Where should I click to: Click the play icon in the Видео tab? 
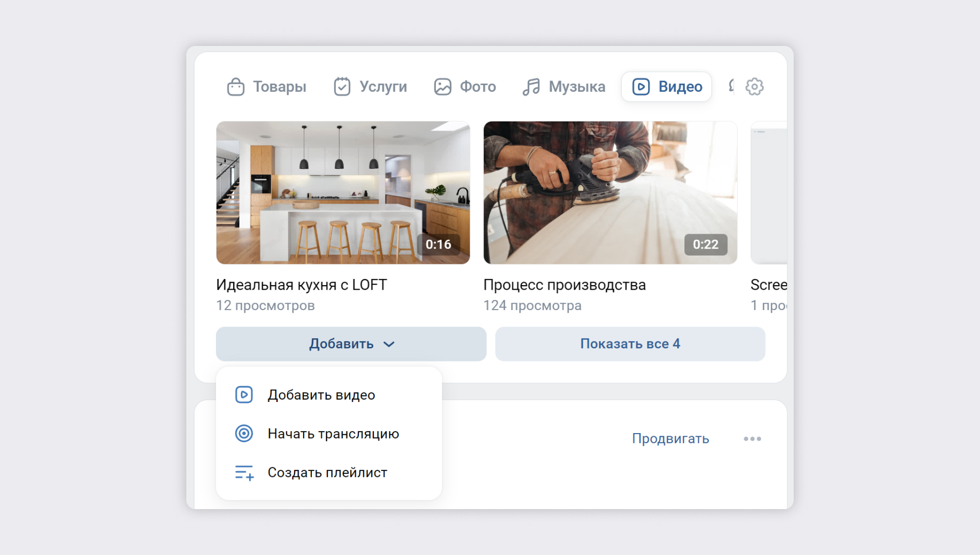(641, 87)
